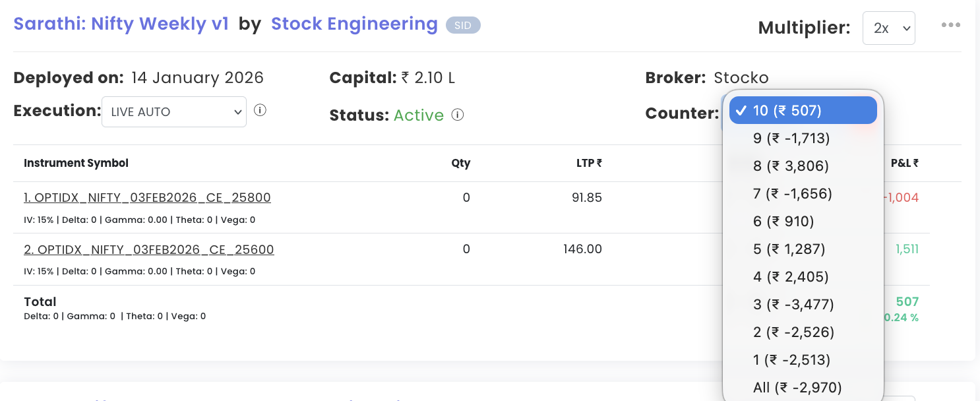Select counter 4 (₹ 2,405)
The height and width of the screenshot is (401, 980).
click(x=791, y=276)
